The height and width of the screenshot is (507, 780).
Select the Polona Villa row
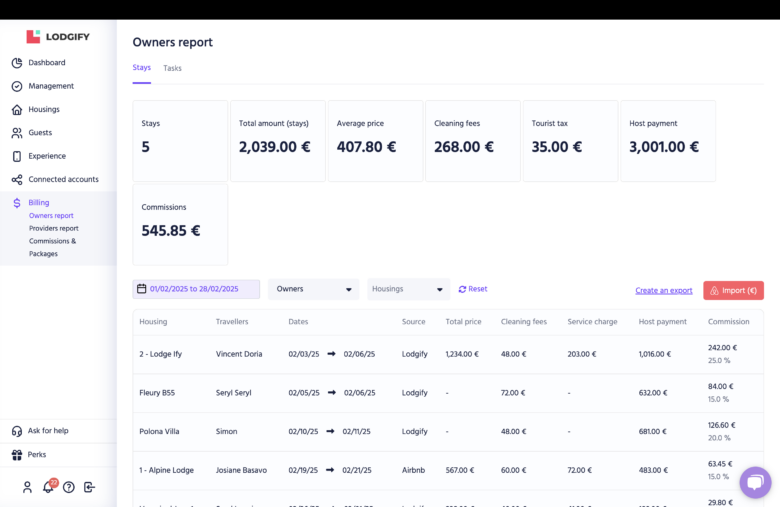(x=448, y=432)
